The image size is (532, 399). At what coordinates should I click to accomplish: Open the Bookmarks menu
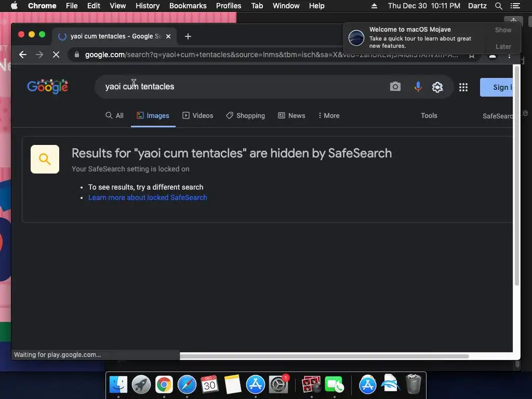click(x=188, y=6)
